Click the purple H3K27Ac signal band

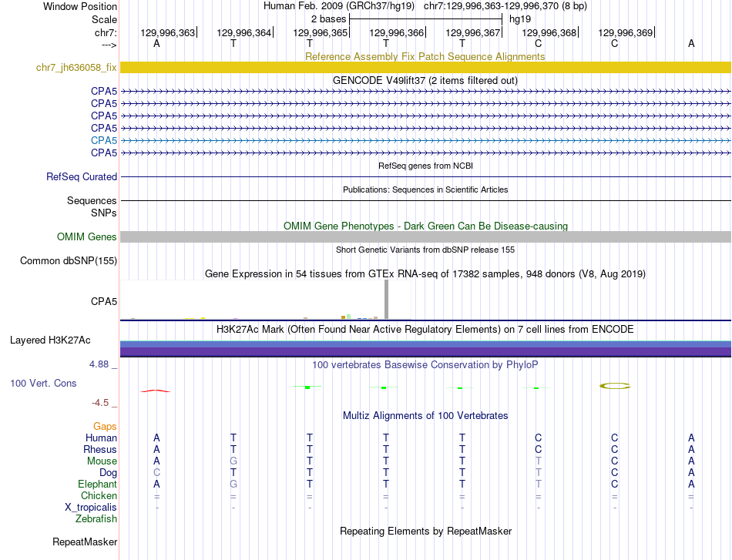425,351
